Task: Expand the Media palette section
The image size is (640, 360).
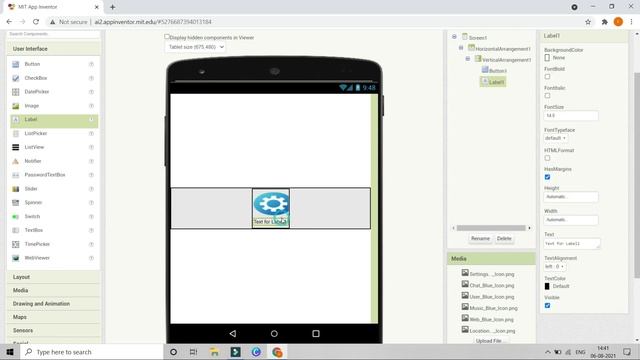Action: tap(53, 290)
